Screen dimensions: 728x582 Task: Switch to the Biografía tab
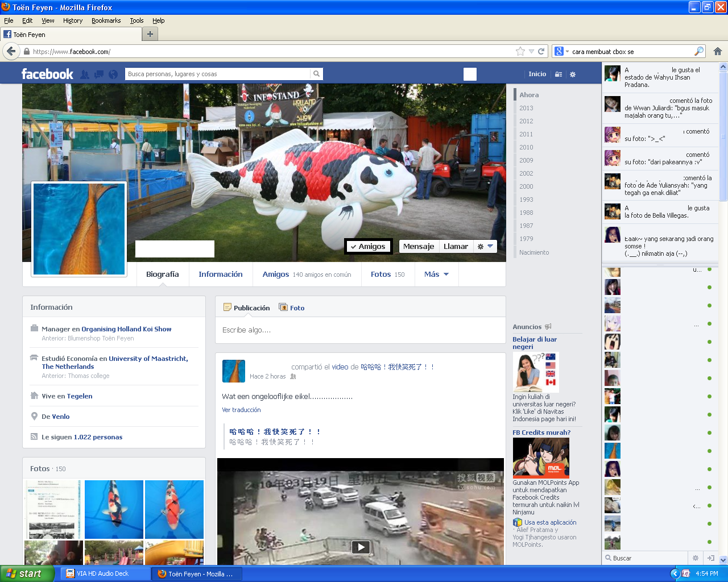(163, 274)
